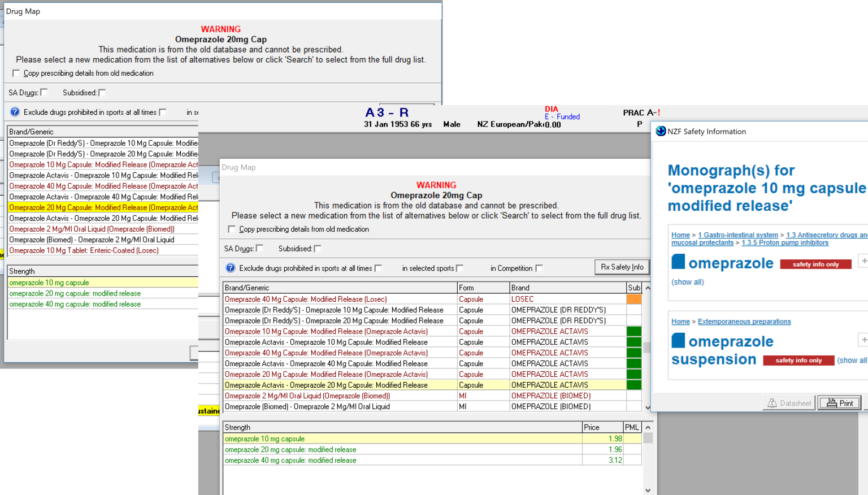Click the blue help icon in the front Drug Map
The height and width of the screenshot is (495, 868).
(231, 268)
